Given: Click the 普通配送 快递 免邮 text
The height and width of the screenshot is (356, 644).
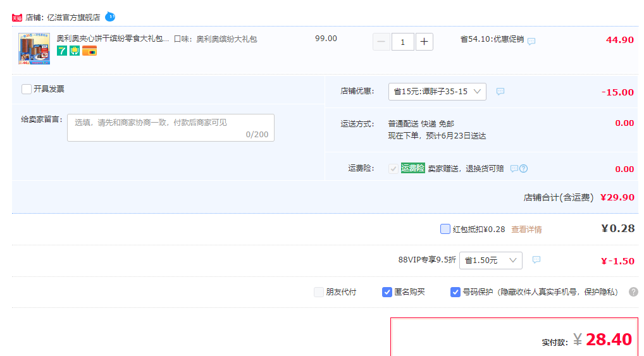Looking at the screenshot, I should (x=421, y=123).
